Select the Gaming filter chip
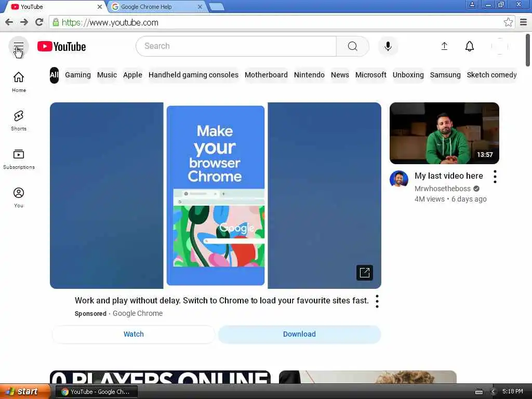This screenshot has height=399, width=532. 78,75
